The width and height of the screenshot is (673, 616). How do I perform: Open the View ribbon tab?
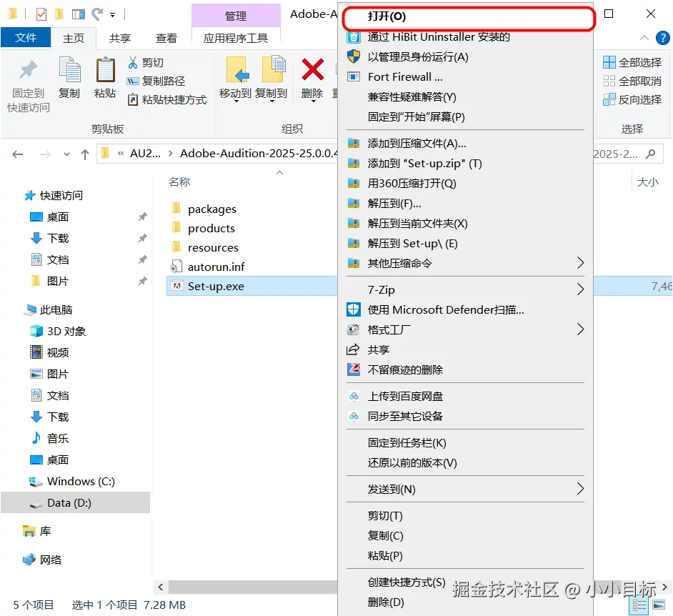166,38
